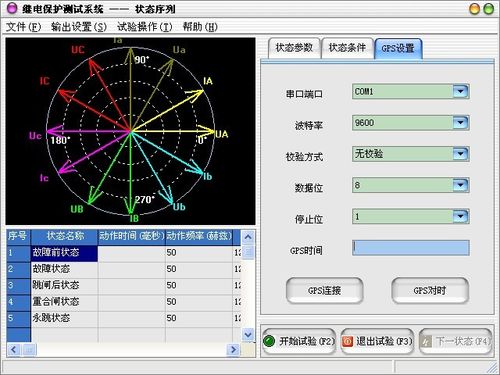
Task: Click the GPS时间 input field
Action: point(411,248)
